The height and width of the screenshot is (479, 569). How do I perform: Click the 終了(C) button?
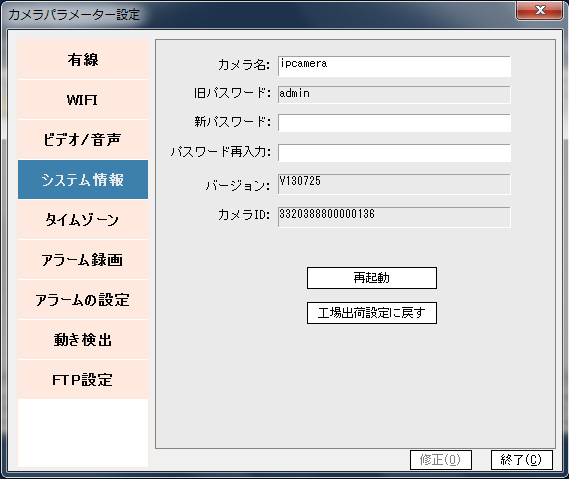[x=521, y=460]
